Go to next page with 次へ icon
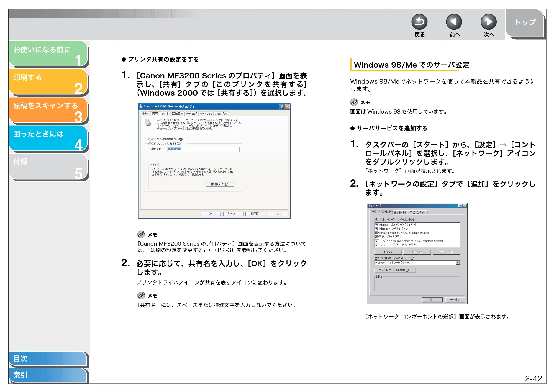Screen dimensions: 554x392 click(488, 22)
